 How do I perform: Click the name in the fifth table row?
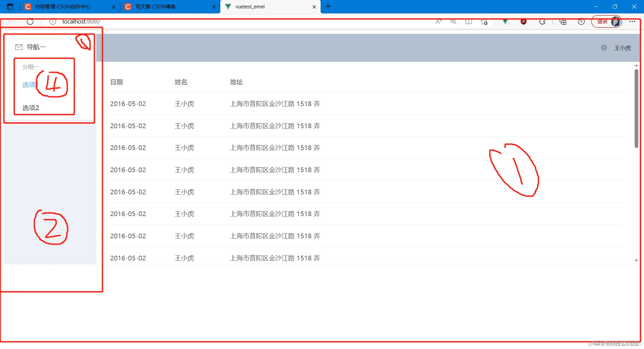pyautogui.click(x=184, y=192)
